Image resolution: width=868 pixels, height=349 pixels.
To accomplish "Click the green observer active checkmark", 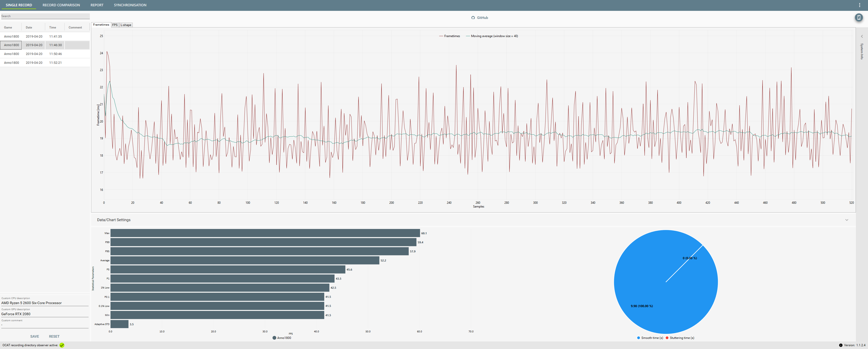I will point(62,345).
